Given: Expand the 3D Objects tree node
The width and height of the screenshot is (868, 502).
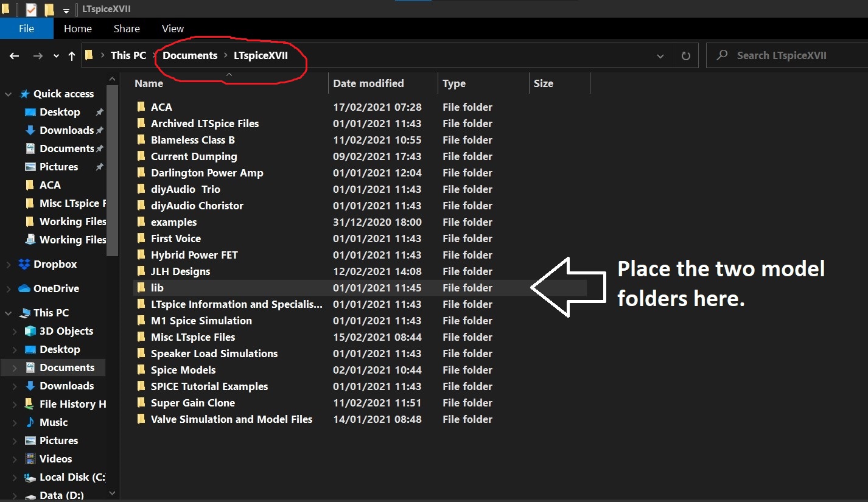Looking at the screenshot, I should click(x=16, y=332).
